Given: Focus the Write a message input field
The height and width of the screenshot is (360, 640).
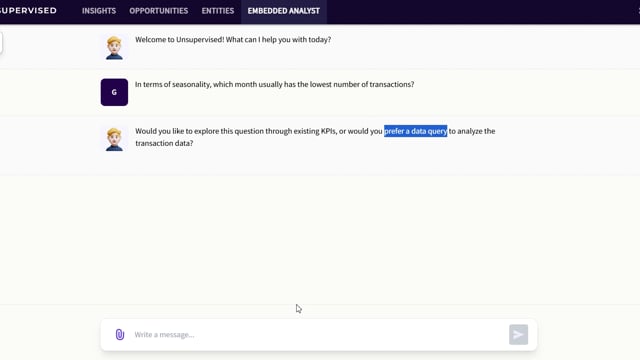Looking at the screenshot, I should 318,335.
